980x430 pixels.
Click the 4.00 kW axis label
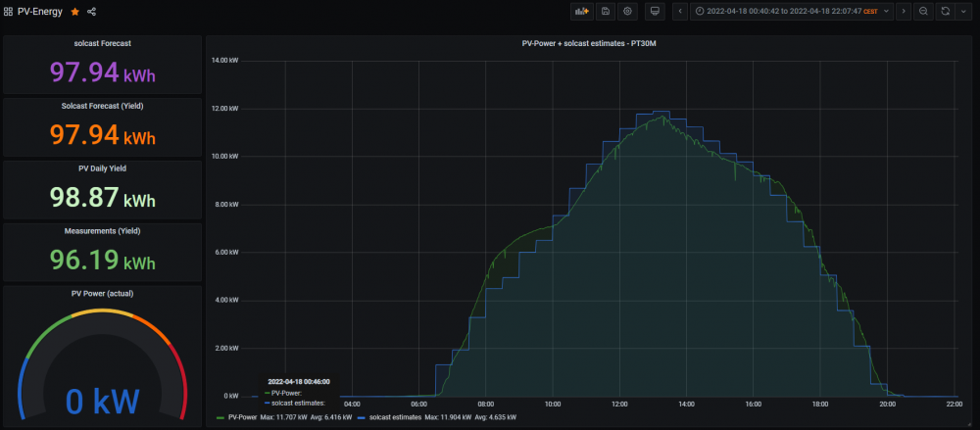point(227,300)
